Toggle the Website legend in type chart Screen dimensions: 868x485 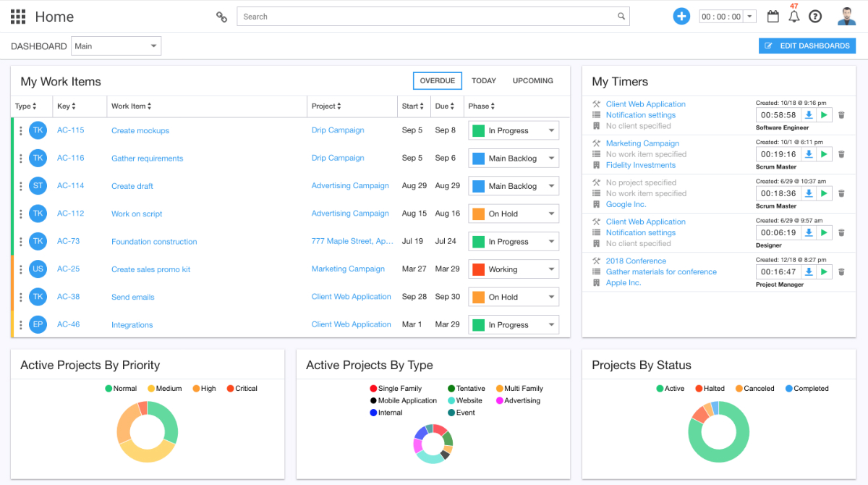click(x=464, y=400)
